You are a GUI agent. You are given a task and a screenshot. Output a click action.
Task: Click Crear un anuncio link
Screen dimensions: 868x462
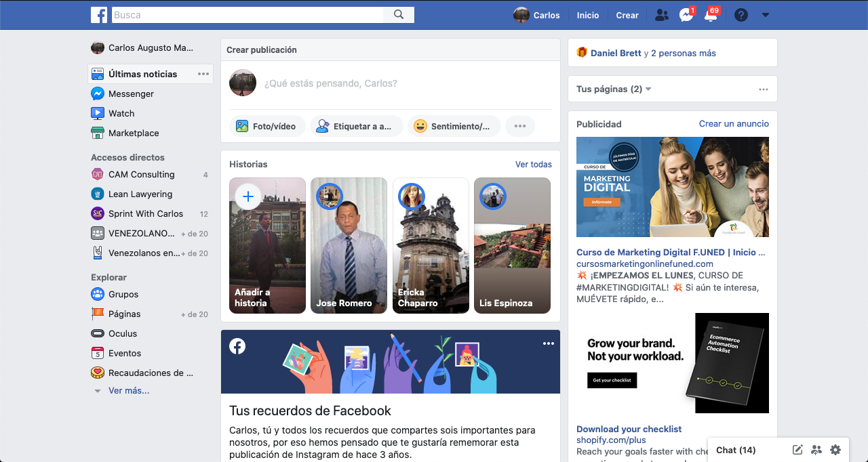[x=734, y=123]
